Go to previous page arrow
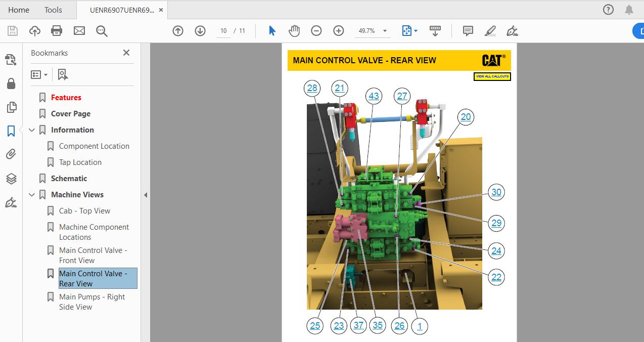The height and width of the screenshot is (342, 644). 178,31
